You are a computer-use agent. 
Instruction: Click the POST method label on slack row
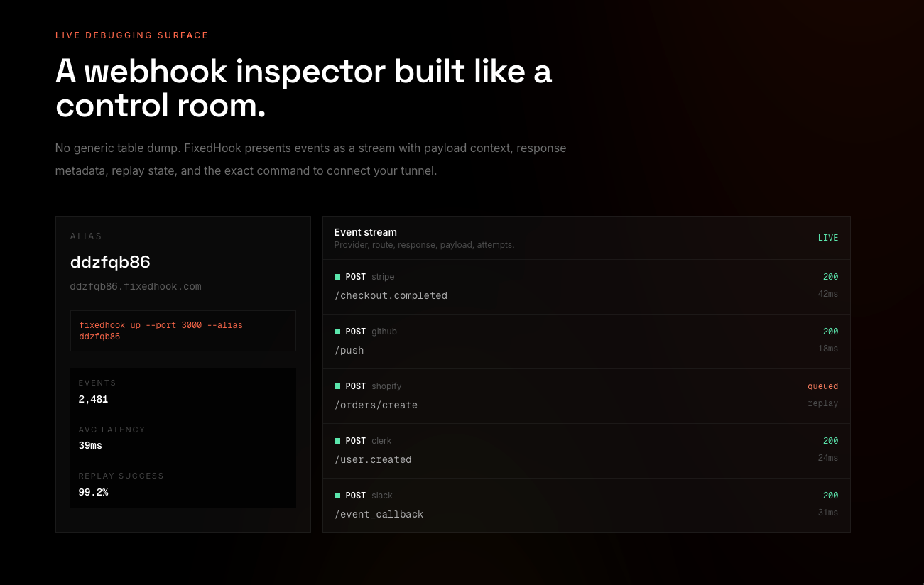356,496
